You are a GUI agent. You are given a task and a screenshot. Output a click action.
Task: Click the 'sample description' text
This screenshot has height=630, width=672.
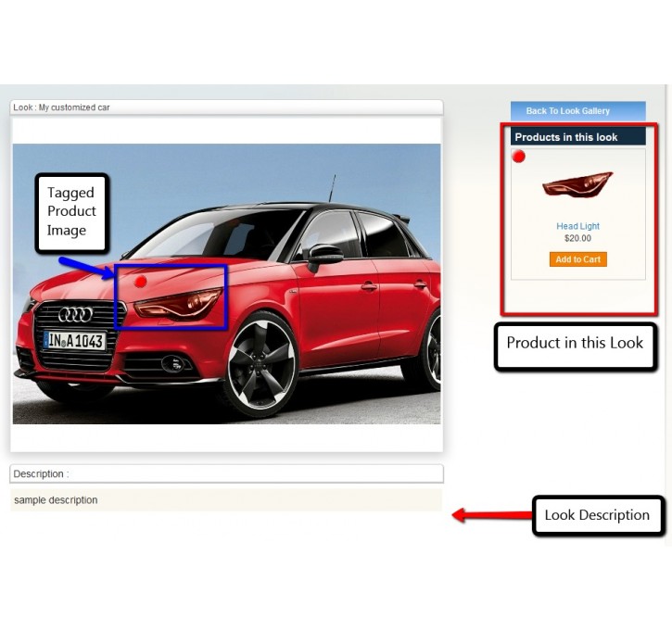tap(56, 499)
